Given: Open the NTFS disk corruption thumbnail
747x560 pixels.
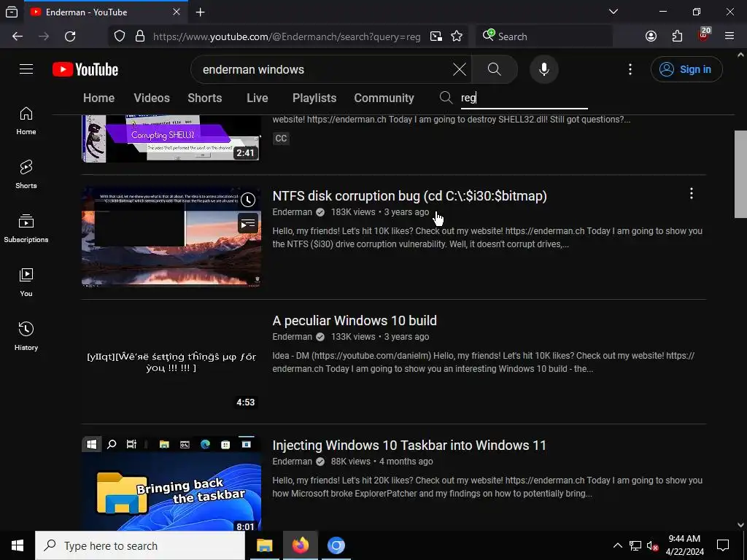Looking at the screenshot, I should [171, 237].
